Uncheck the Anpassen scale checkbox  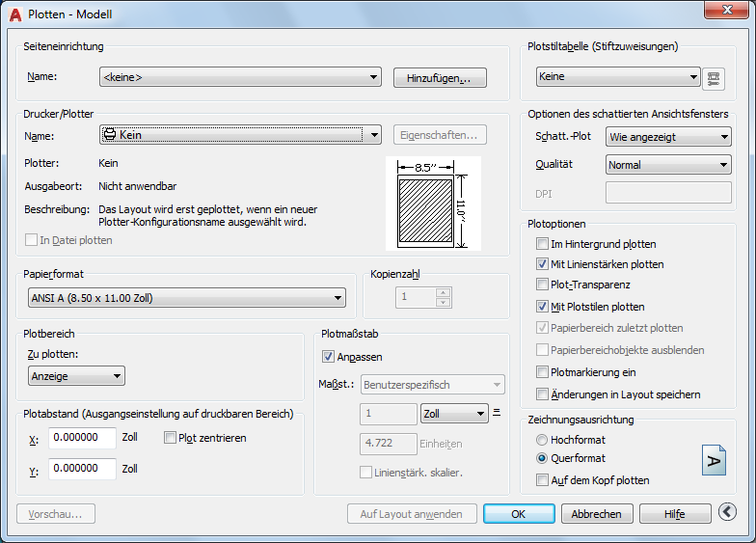coord(328,357)
